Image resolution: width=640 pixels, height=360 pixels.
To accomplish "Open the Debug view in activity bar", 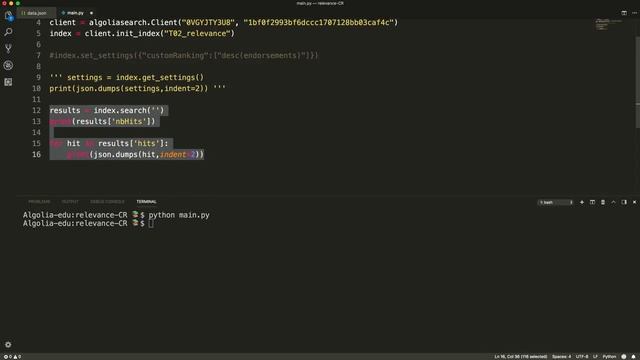I will (x=8, y=65).
